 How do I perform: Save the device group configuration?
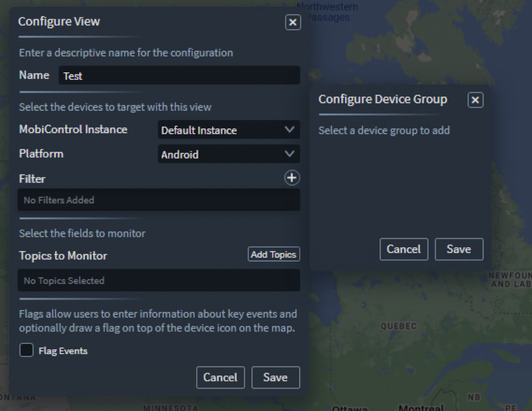[x=459, y=249]
